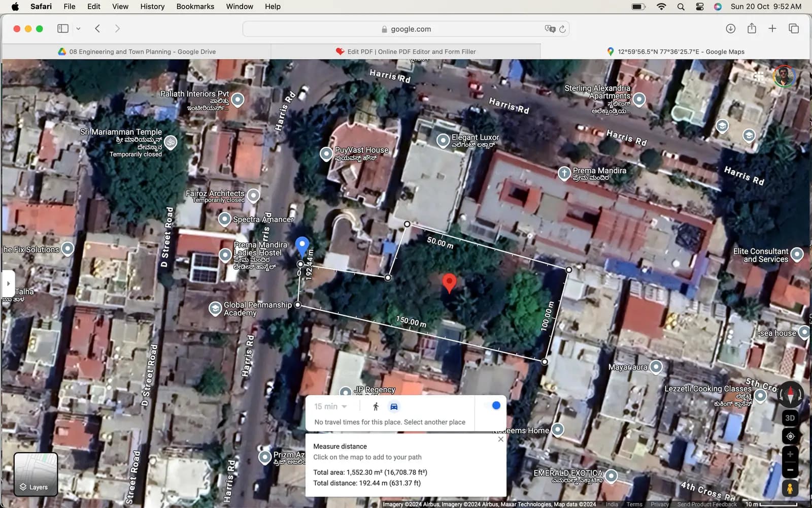
Task: Open a new tab with plus icon
Action: pos(772,28)
